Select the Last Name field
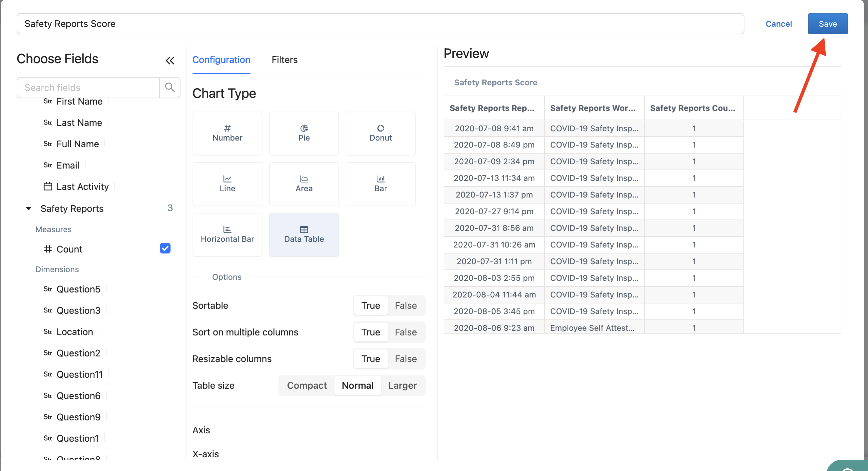This screenshot has height=471, width=868. (x=79, y=123)
